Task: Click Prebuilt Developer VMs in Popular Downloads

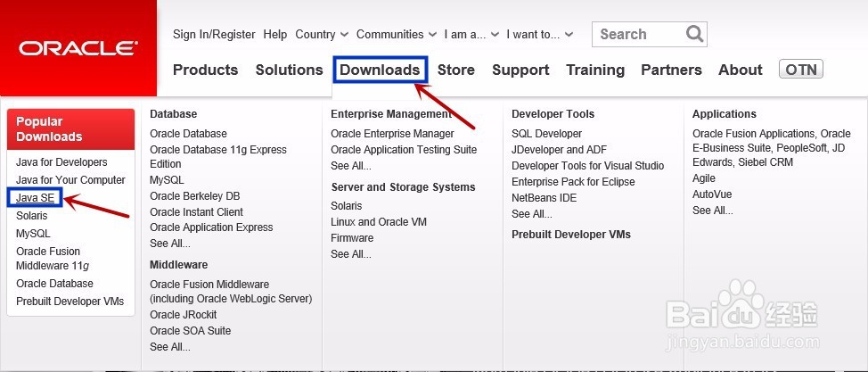Action: click(70, 302)
